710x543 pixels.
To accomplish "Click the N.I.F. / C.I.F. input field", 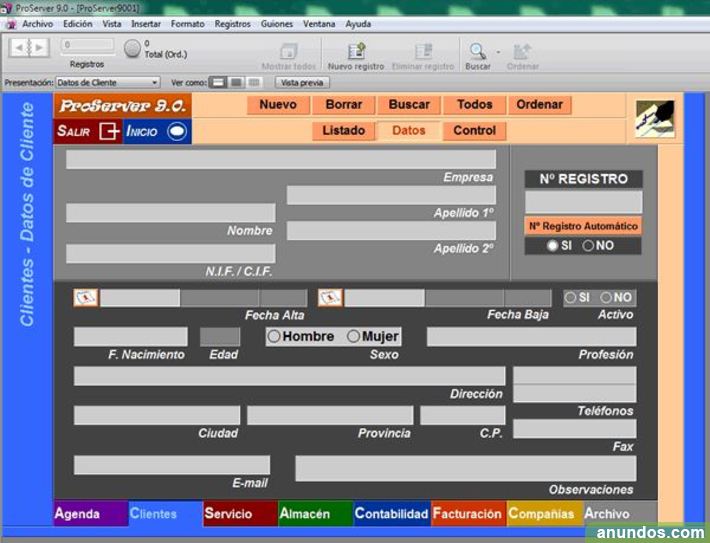I will click(171, 254).
